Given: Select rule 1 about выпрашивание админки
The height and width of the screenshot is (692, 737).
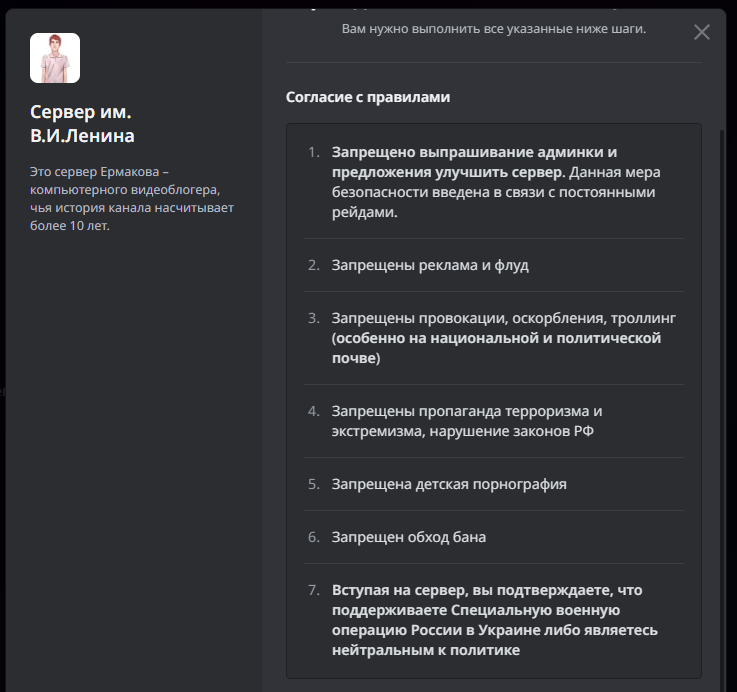Looking at the screenshot, I should coord(496,182).
